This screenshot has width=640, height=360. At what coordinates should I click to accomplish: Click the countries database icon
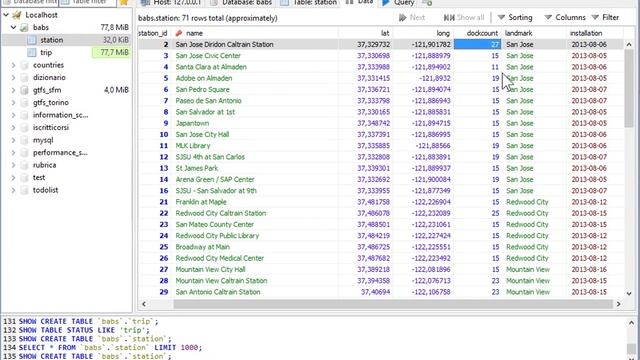point(24,65)
